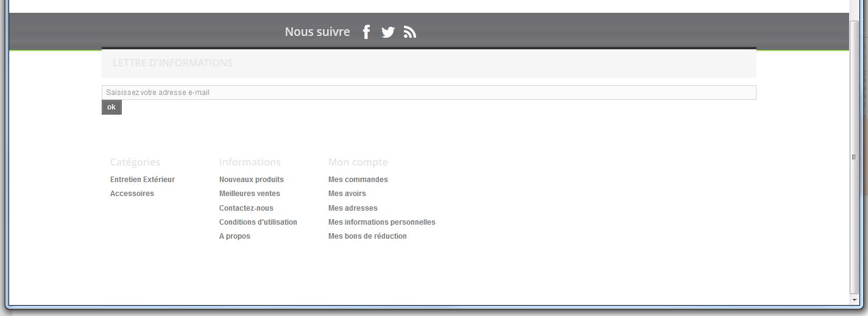View Mes commandes

[x=358, y=180]
